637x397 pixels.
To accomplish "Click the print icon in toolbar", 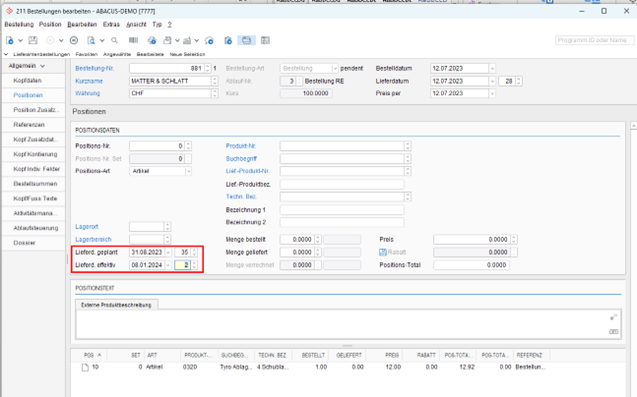I will click(x=167, y=40).
